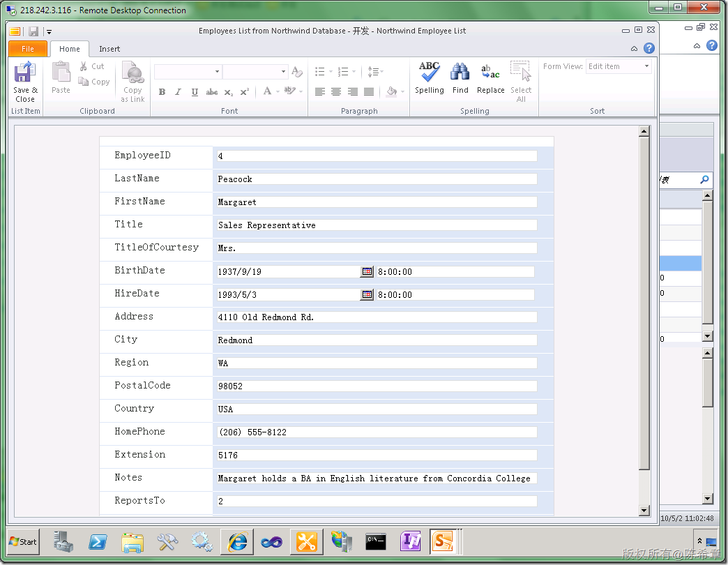This screenshot has width=728, height=565.
Task: Open the font name dropdown
Action: tap(217, 71)
